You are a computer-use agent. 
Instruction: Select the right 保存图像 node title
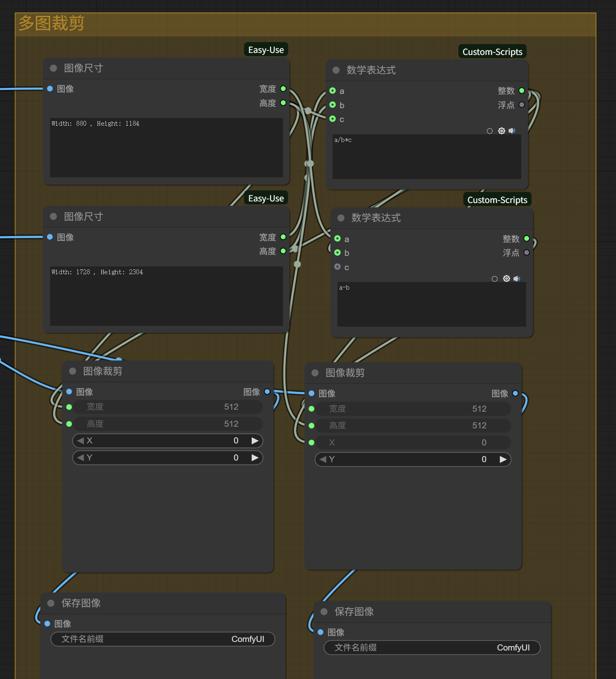point(354,611)
